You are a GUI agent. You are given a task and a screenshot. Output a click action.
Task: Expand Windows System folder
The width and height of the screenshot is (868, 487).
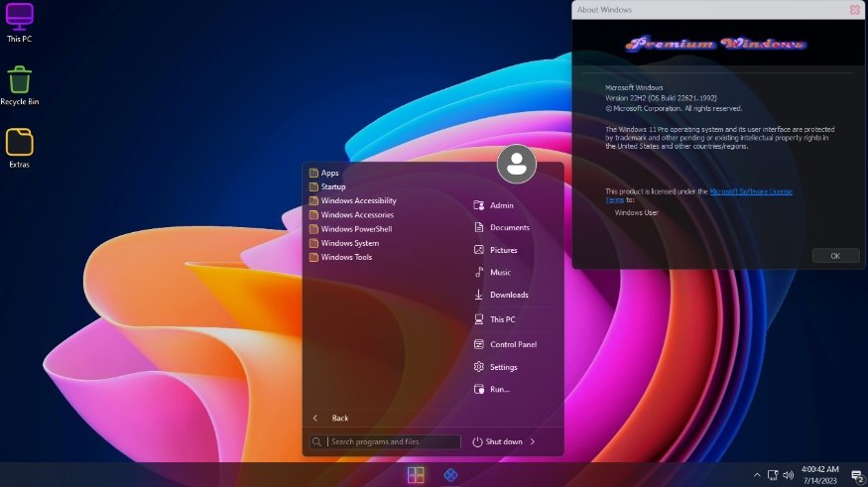pyautogui.click(x=344, y=243)
